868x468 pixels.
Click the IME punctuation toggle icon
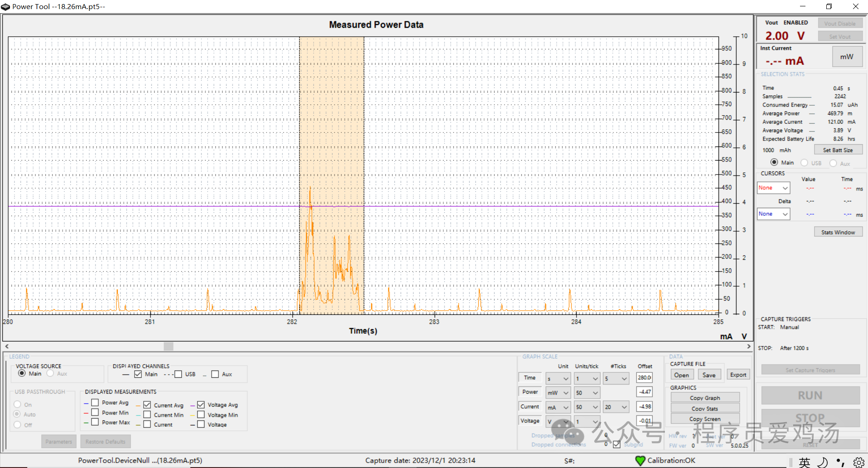click(x=840, y=462)
